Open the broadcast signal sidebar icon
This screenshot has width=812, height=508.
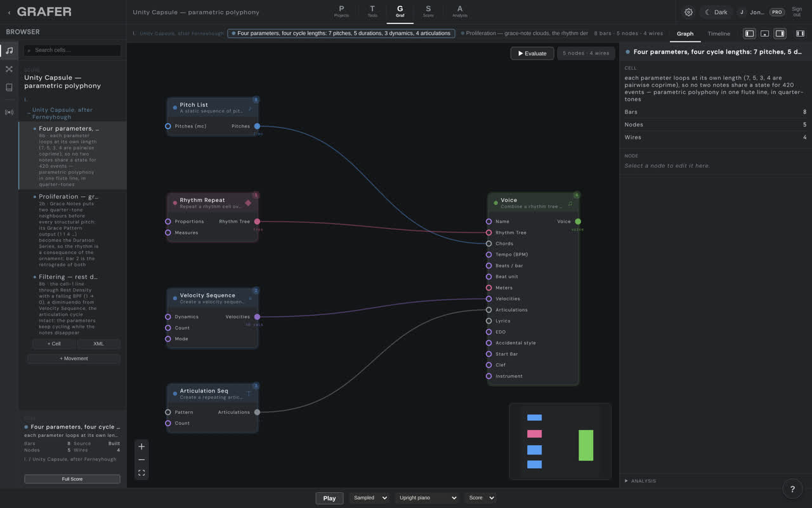click(x=9, y=112)
